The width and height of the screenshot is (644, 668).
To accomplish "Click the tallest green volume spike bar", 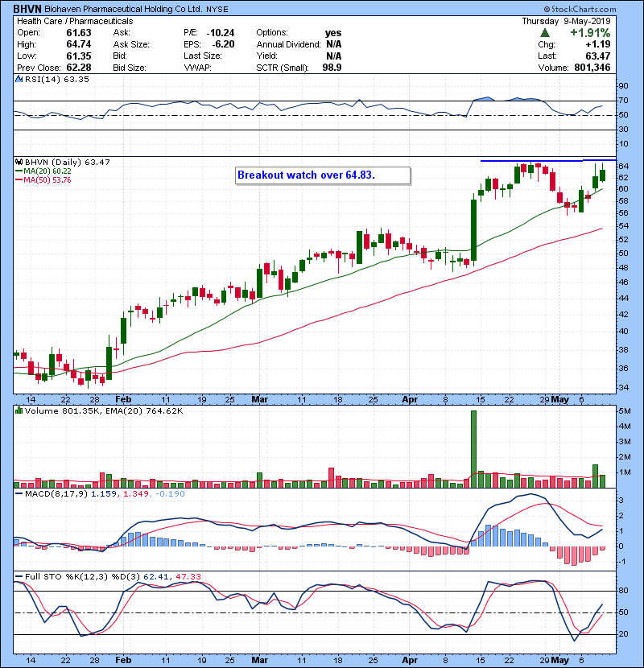I will (x=473, y=449).
